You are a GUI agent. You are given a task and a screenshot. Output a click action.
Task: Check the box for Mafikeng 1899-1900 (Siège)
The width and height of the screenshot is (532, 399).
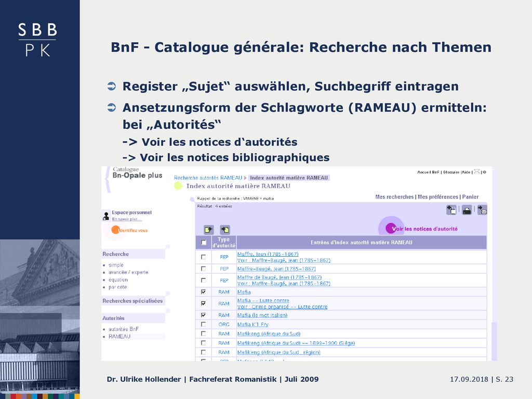204,343
